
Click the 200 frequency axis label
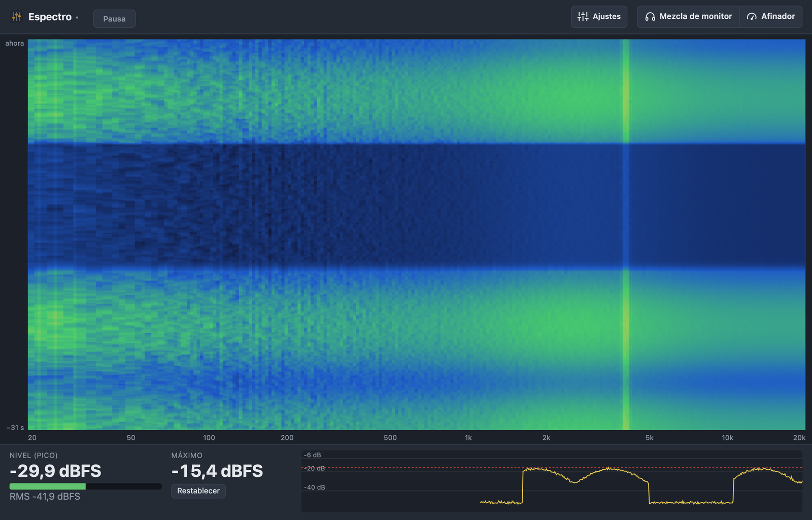click(287, 438)
